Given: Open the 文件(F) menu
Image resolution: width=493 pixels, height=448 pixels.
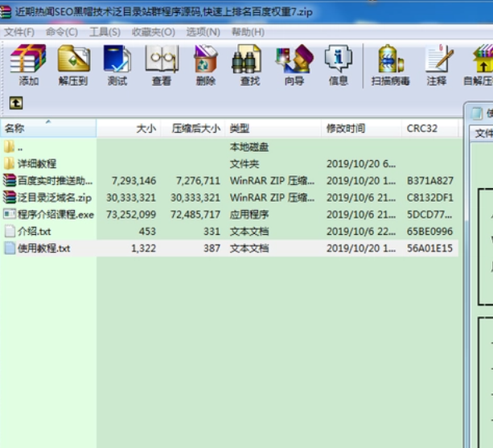Looking at the screenshot, I should pos(19,32).
